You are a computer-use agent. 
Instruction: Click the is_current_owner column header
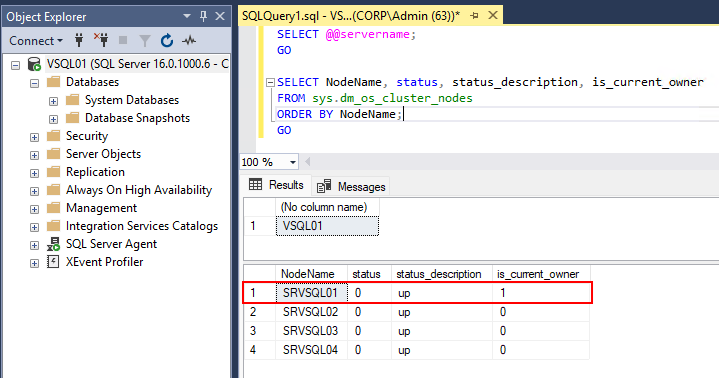(x=541, y=274)
